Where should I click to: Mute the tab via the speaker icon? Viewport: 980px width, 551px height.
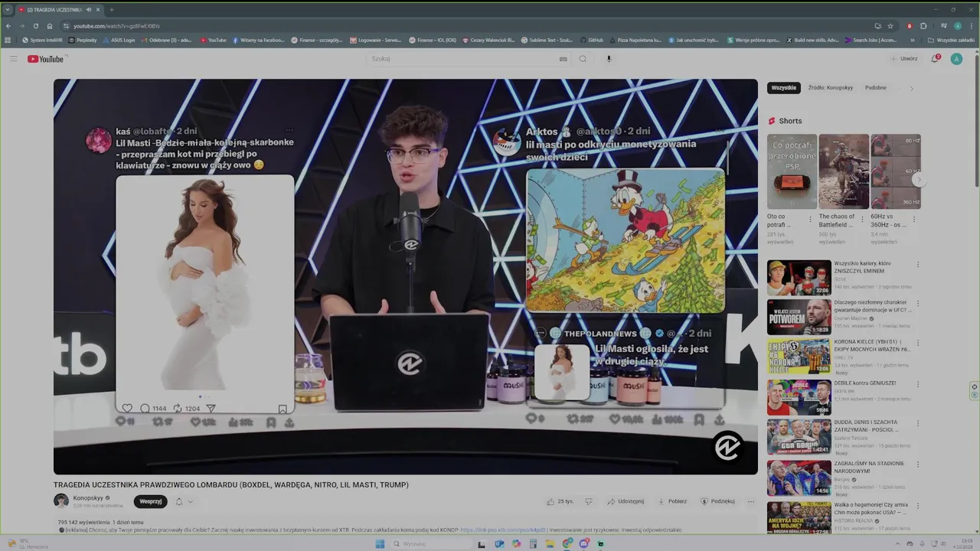click(89, 10)
